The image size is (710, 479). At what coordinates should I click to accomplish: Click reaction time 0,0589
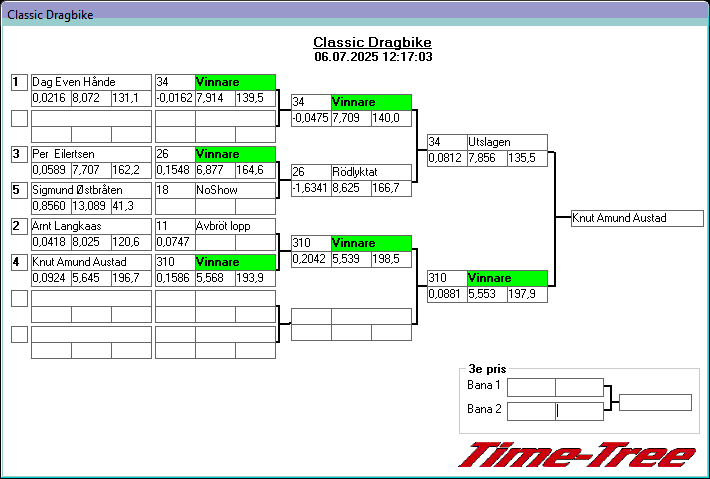coord(51,170)
